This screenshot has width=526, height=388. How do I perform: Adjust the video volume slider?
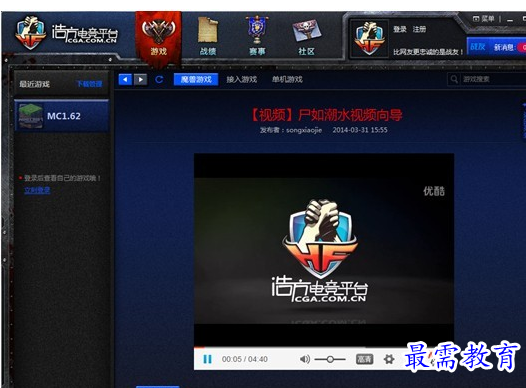pyautogui.click(x=330, y=359)
